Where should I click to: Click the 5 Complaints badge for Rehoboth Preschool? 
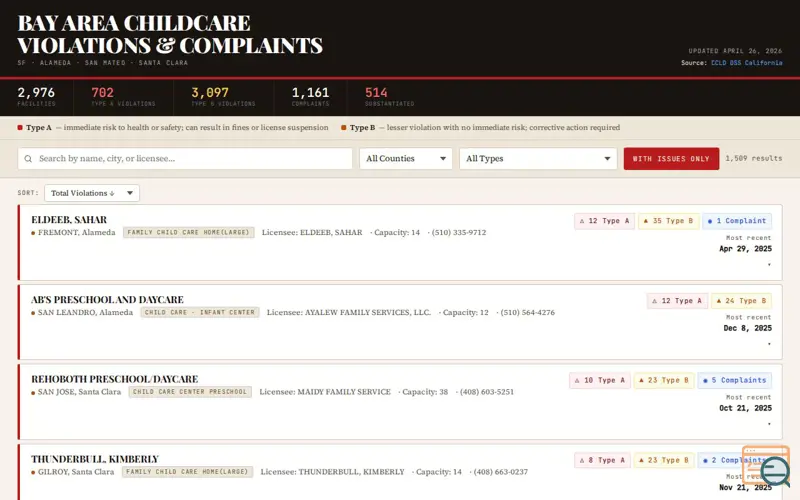[x=734, y=380]
